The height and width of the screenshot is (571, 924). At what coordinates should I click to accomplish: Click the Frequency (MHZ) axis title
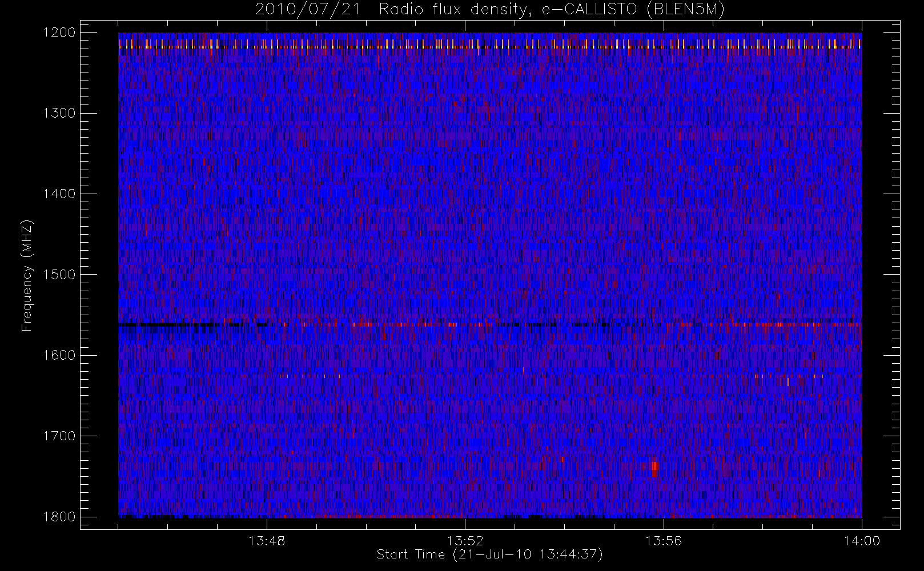[27, 275]
